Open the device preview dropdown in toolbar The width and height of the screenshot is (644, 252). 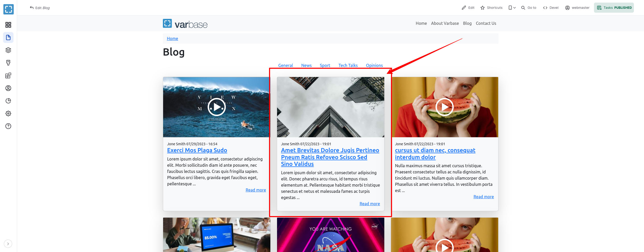pos(512,8)
